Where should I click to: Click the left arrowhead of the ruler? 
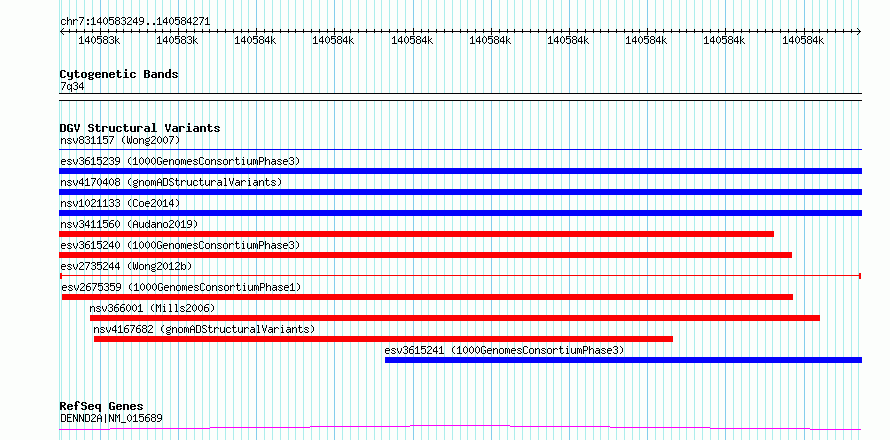[62, 32]
